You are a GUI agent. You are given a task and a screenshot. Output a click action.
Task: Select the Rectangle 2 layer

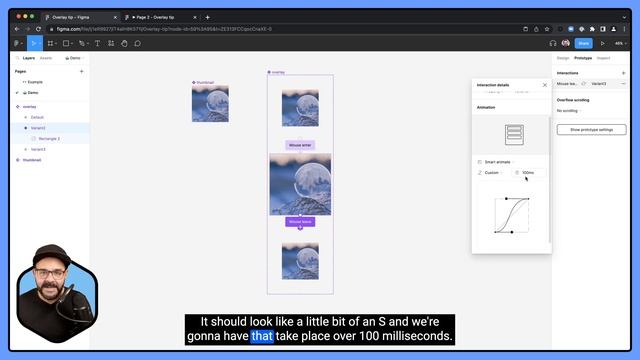click(x=49, y=139)
